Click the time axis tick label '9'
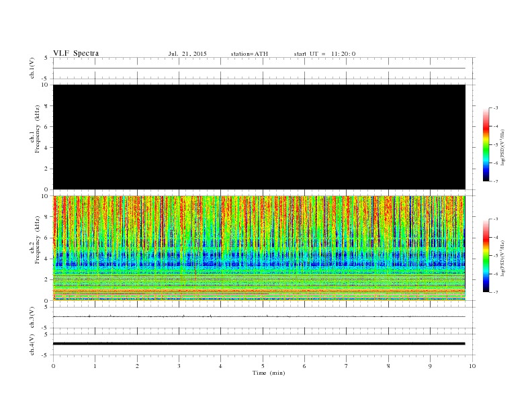Viewport: 532px width, 411px height. 430,366
